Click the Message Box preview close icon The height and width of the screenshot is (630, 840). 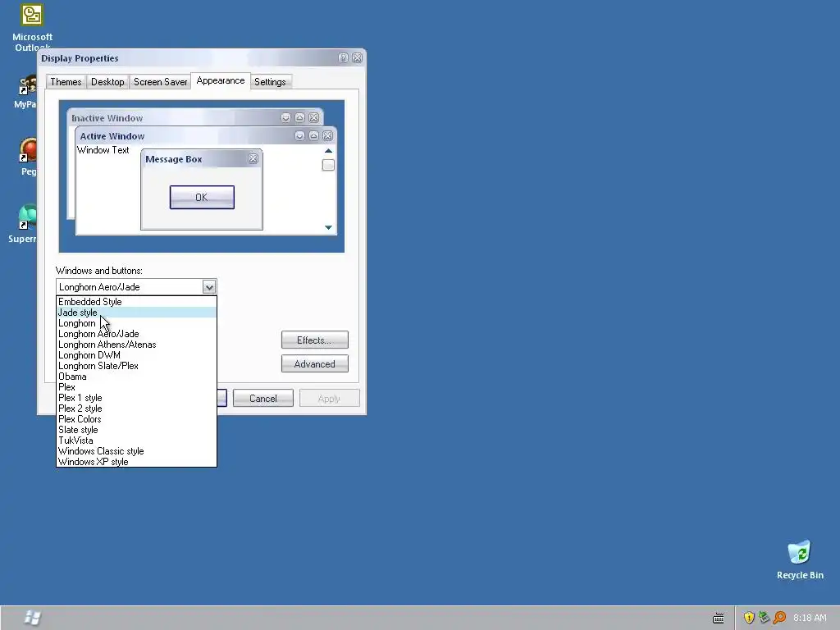253,159
